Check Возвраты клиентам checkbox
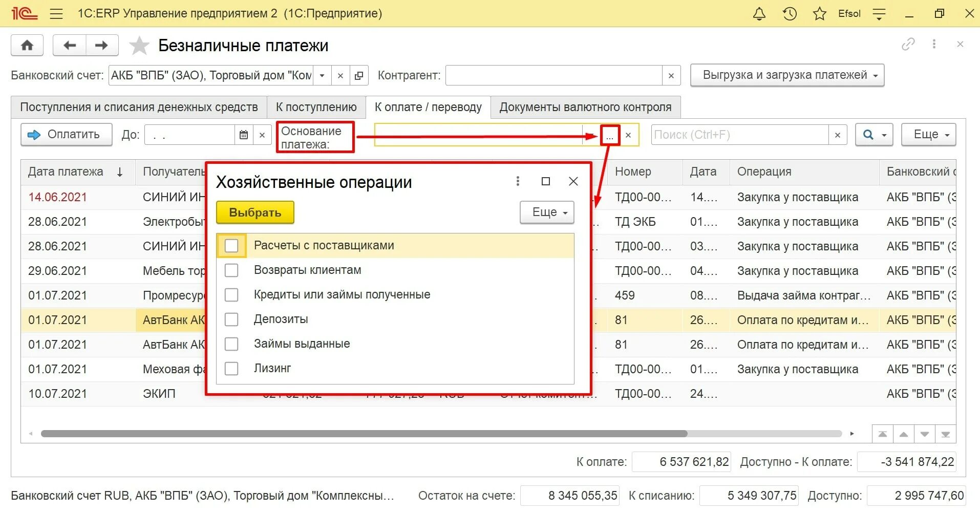This screenshot has width=980, height=513. [x=231, y=270]
